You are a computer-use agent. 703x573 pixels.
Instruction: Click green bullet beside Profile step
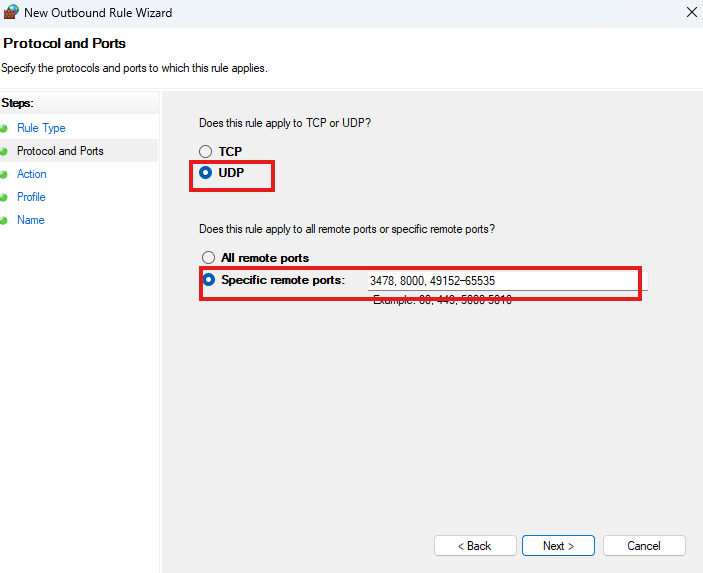4,198
